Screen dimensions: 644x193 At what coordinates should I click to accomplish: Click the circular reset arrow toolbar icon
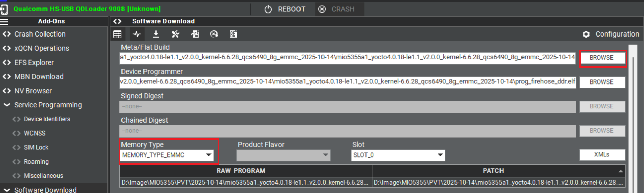[x=214, y=34]
